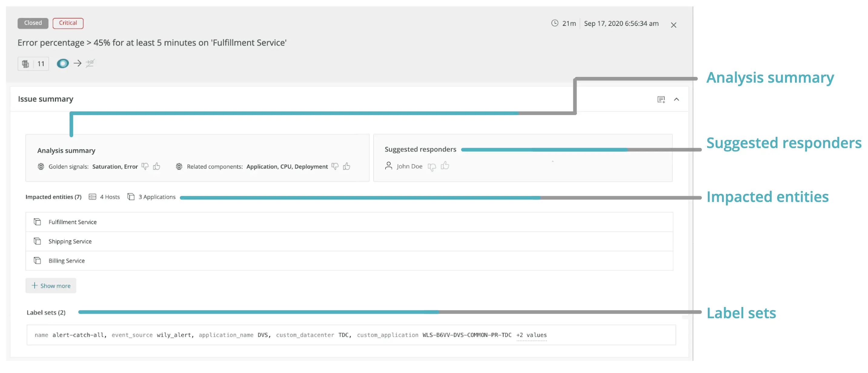Give thumbs up on Golden signals analysis
The height and width of the screenshot is (373, 868).
point(156,166)
